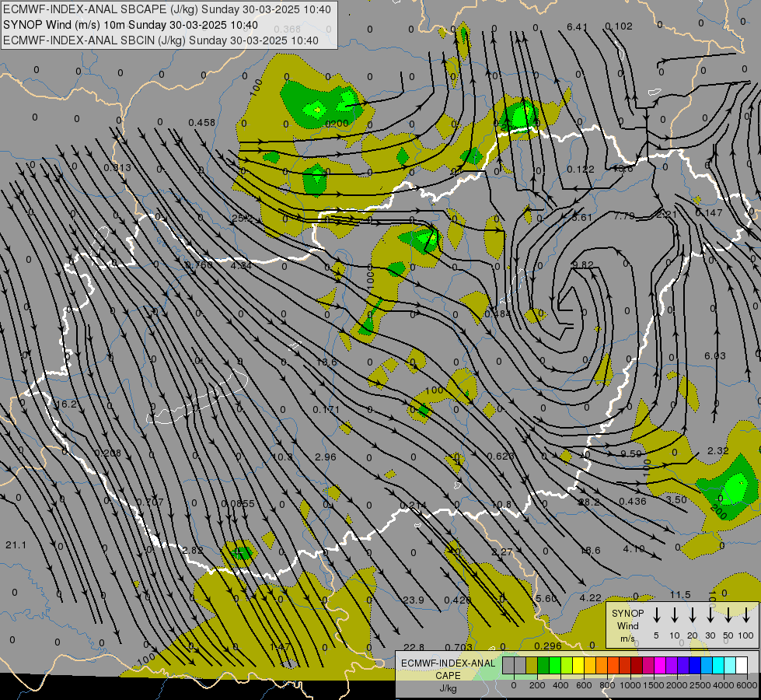Image resolution: width=761 pixels, height=700 pixels.
Task: Click the map value 7.79
Action: click(623, 215)
